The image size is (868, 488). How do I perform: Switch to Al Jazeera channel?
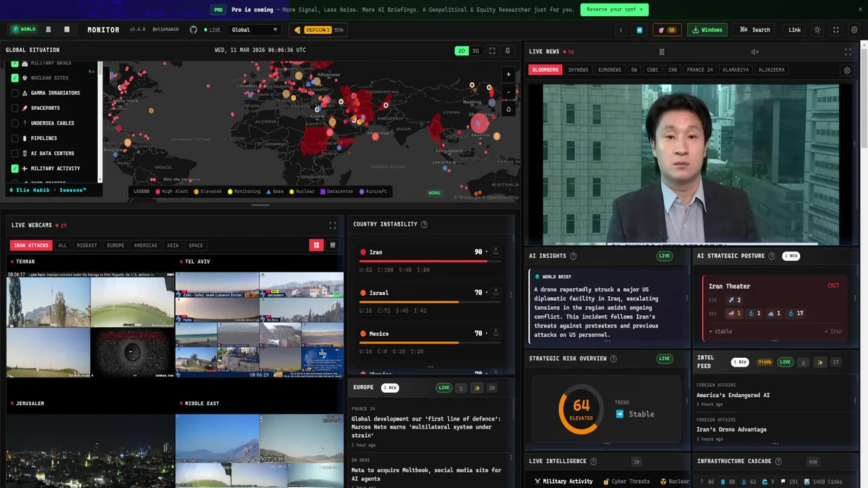pos(771,70)
